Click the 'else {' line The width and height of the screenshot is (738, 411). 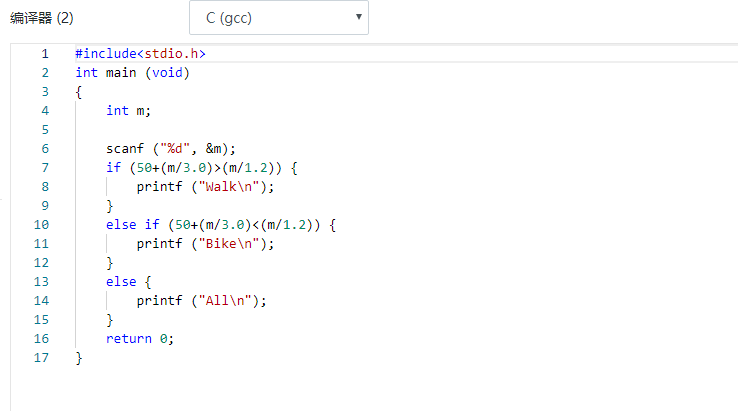pyautogui.click(x=128, y=282)
